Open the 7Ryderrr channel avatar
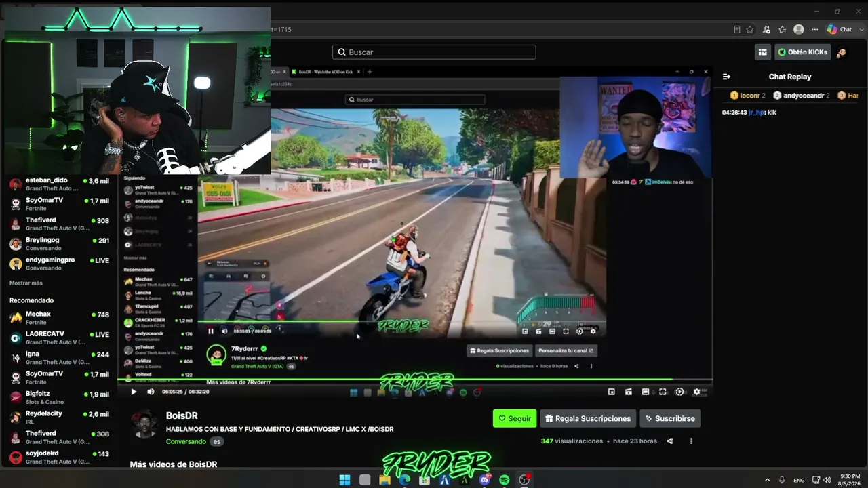The image size is (868, 488). coord(216,353)
